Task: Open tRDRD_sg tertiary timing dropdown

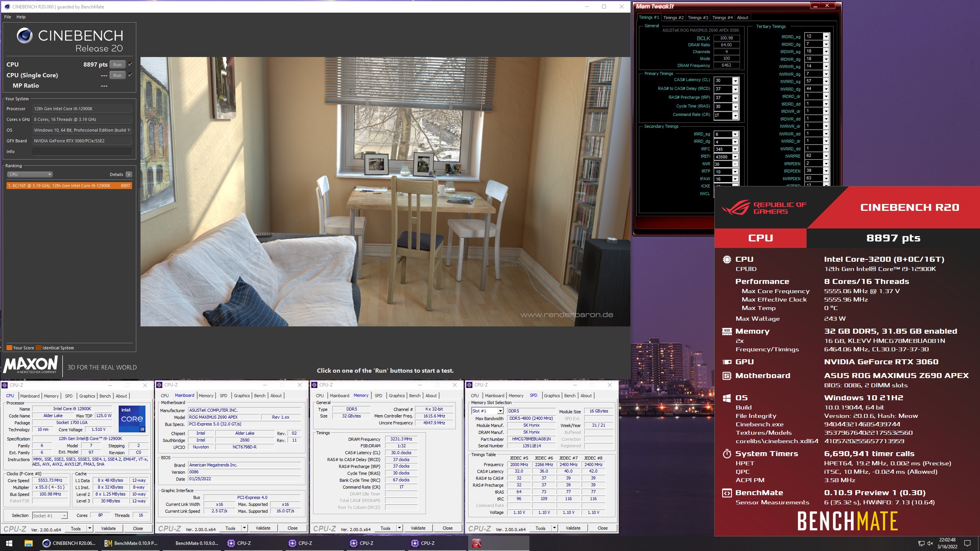Action: 826,37
